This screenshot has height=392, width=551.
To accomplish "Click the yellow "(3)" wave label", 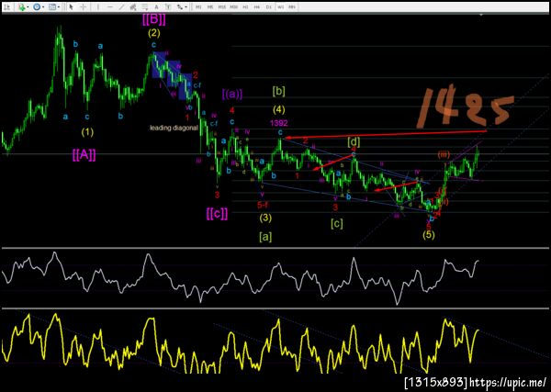I will [x=265, y=218].
